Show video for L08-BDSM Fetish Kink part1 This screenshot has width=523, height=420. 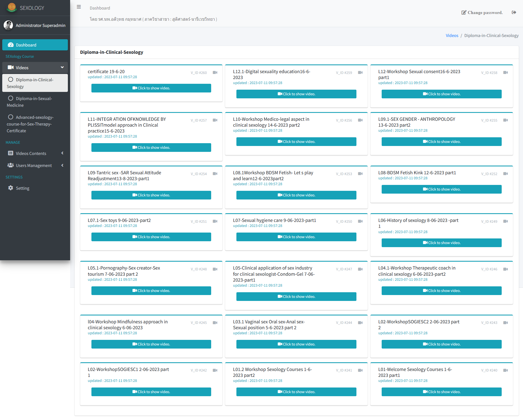pyautogui.click(x=442, y=189)
